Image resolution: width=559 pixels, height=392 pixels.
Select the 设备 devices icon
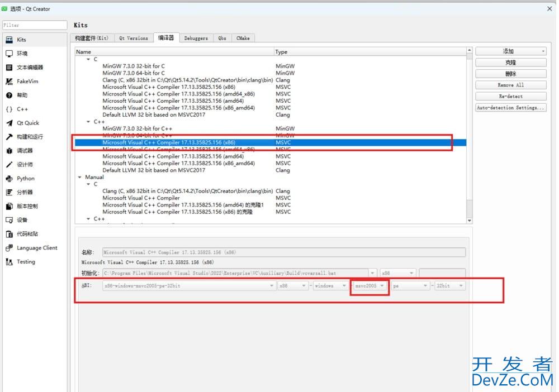pos(10,220)
